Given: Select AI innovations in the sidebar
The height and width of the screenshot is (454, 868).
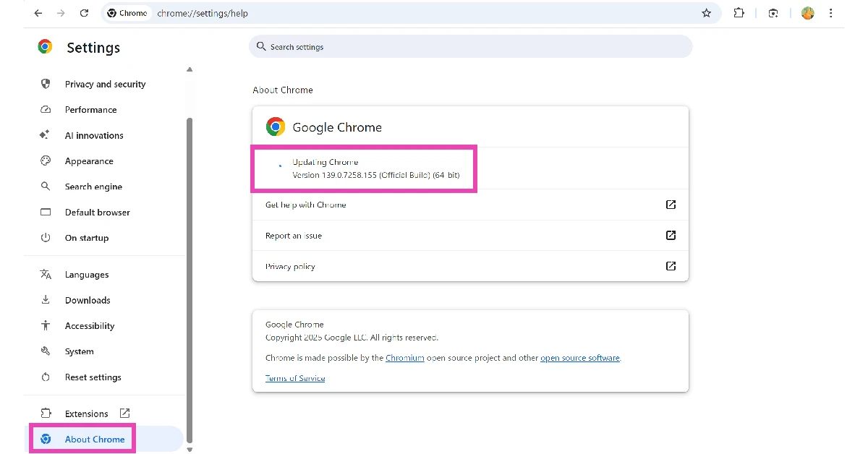Looking at the screenshot, I should click(x=94, y=135).
